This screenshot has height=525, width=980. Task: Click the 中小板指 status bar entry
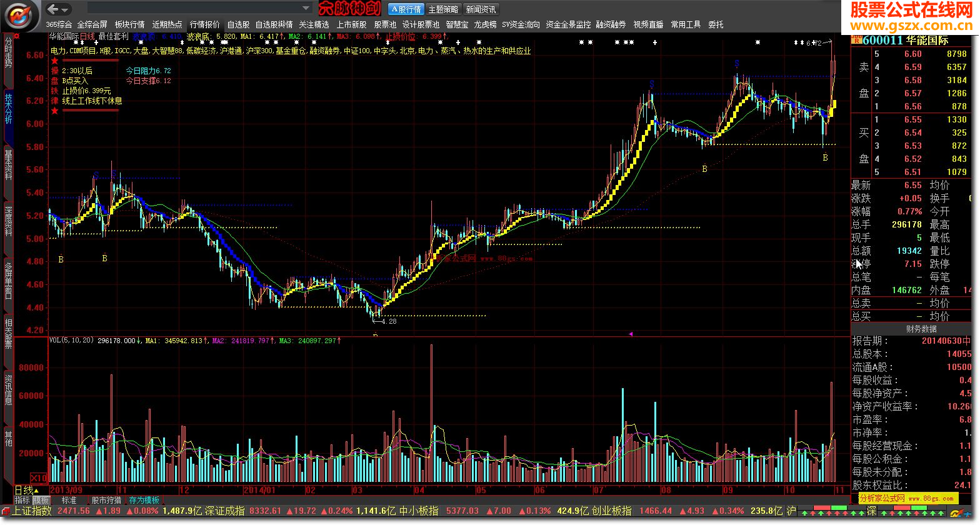419,511
